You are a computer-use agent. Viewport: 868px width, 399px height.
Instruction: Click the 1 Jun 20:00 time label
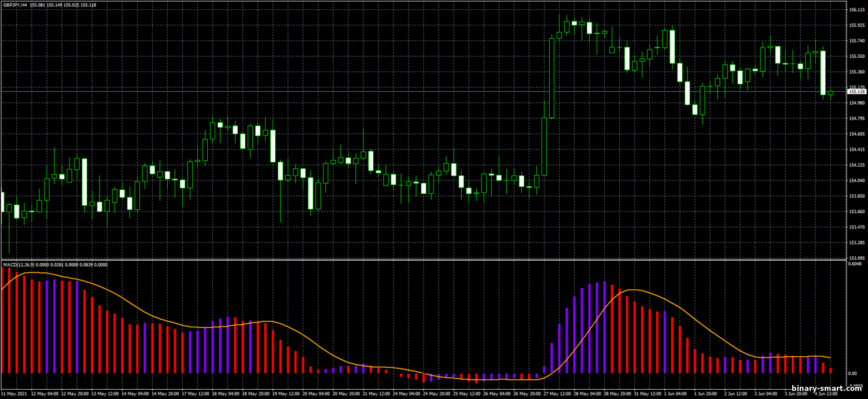pos(705,394)
